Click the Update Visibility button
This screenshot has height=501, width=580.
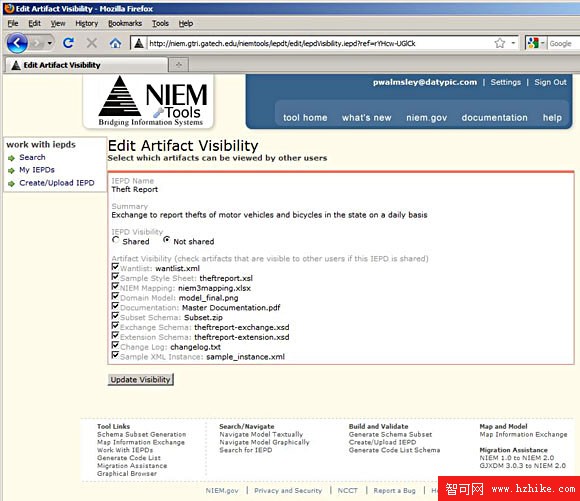tap(141, 380)
